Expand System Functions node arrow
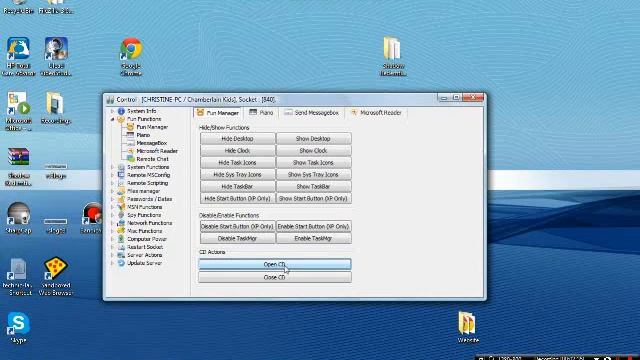Viewport: 640px width, 360px height. [112, 167]
